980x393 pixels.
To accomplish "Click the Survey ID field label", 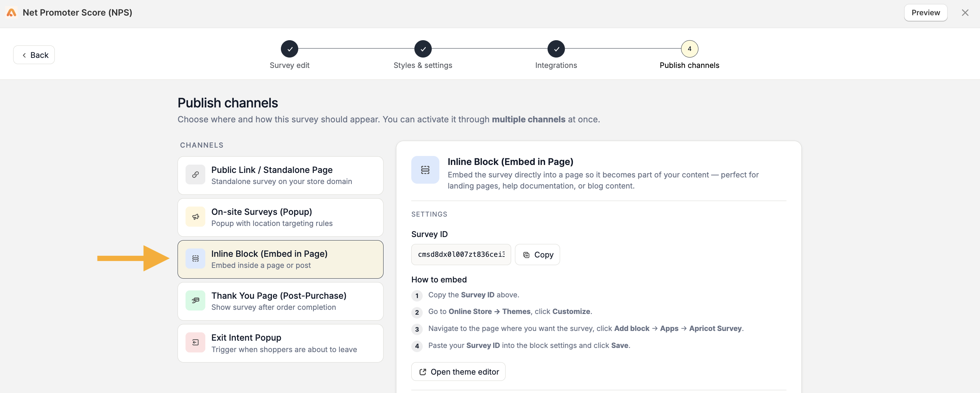I will pos(429,234).
